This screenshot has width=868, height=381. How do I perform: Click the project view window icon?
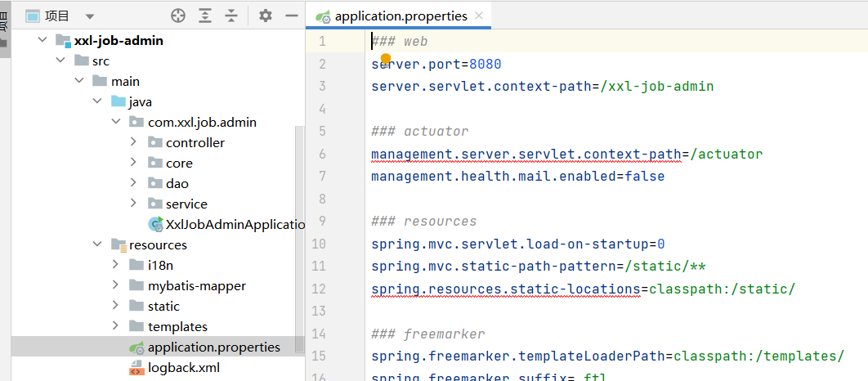[x=33, y=16]
